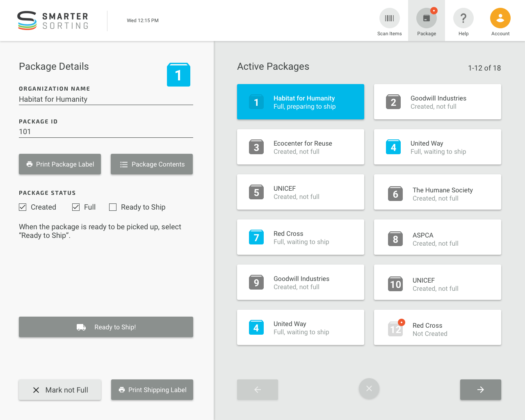Click number 2 icon on Goodwill Industries card
This screenshot has width=525, height=420.
(x=393, y=102)
